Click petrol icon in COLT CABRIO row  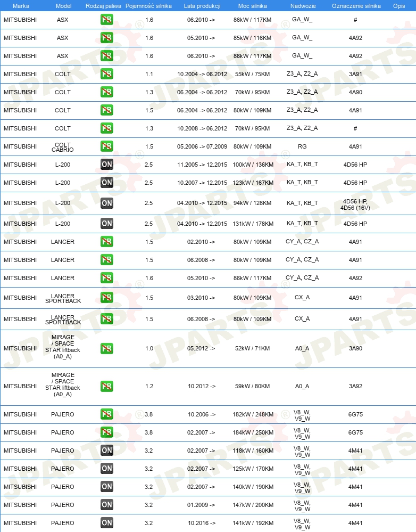(107, 146)
